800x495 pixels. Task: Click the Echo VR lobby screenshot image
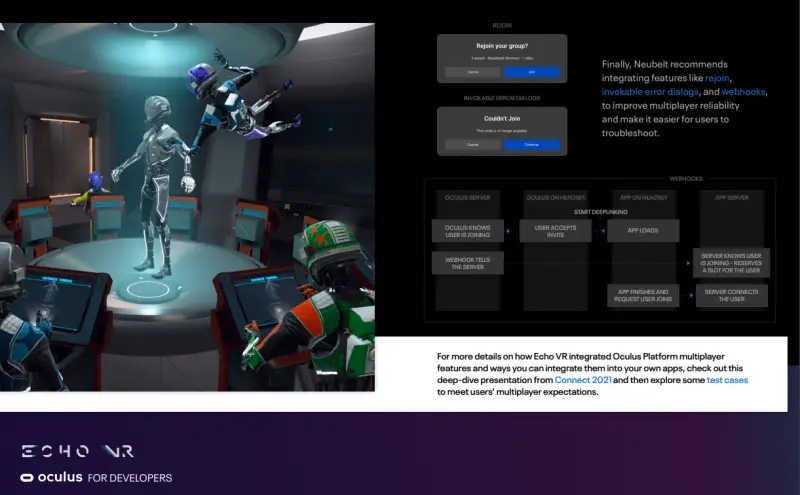187,207
